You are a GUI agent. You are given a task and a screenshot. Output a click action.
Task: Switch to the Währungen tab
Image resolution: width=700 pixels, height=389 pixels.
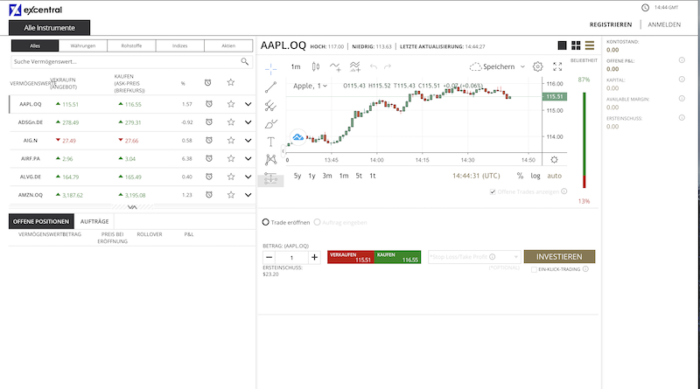click(83, 46)
